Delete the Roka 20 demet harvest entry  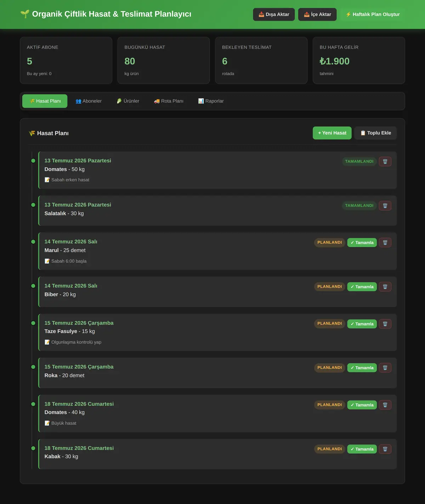click(x=385, y=368)
